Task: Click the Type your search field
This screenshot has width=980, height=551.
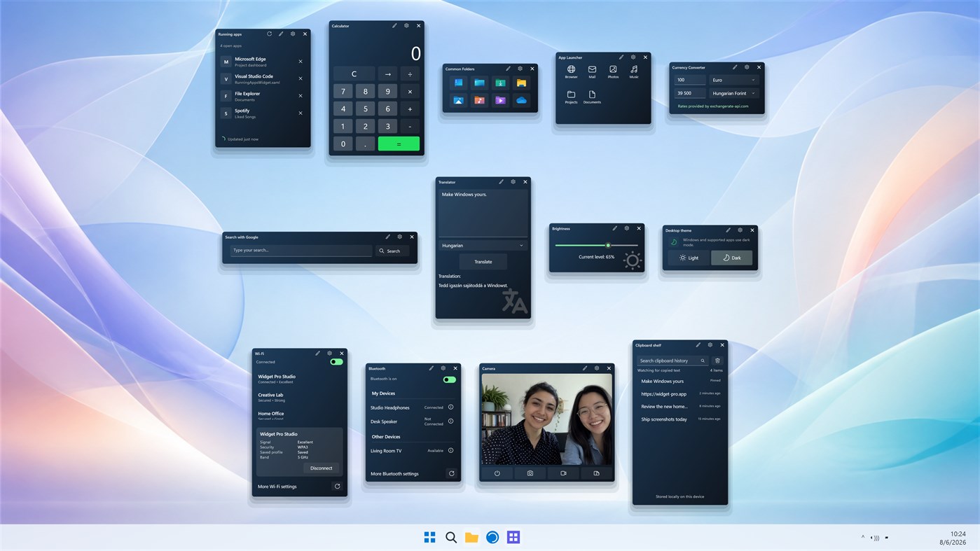Action: point(301,251)
